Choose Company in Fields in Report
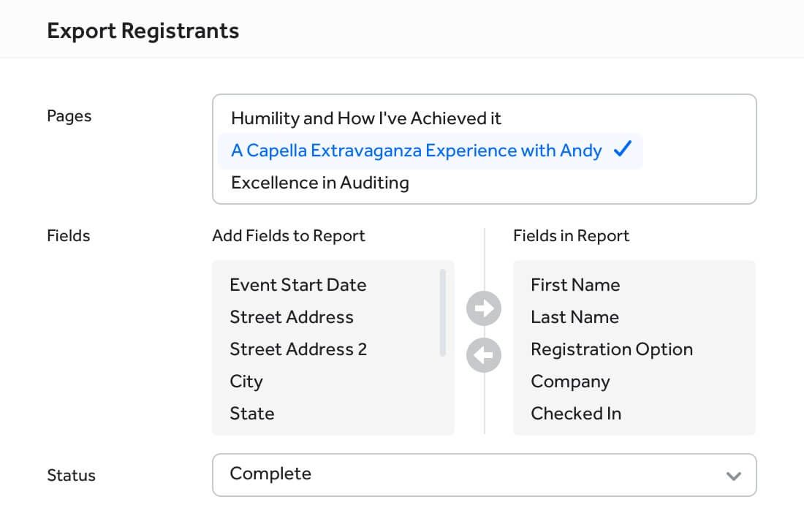The width and height of the screenshot is (804, 532). click(570, 381)
